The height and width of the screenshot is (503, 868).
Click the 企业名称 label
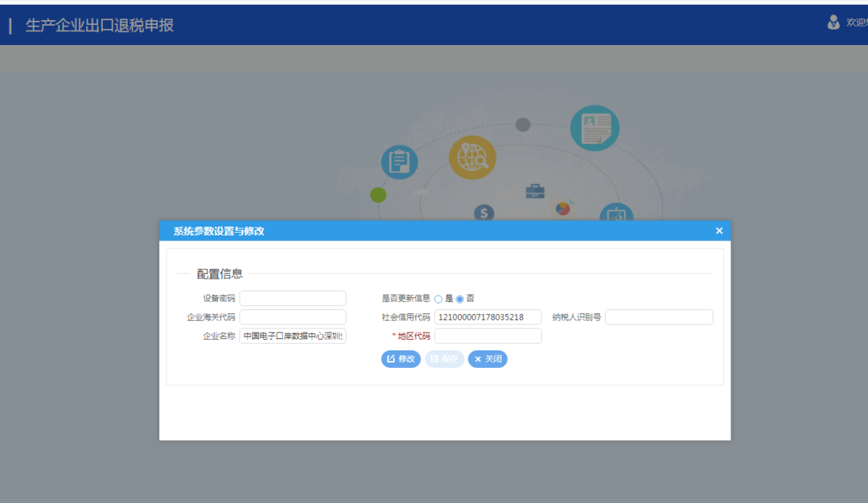tap(219, 336)
